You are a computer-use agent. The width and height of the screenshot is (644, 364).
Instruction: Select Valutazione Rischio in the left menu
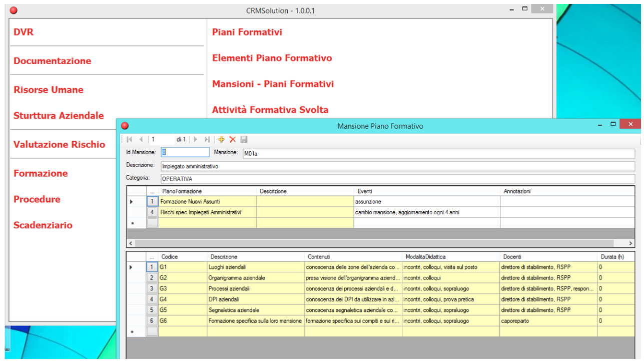point(60,145)
